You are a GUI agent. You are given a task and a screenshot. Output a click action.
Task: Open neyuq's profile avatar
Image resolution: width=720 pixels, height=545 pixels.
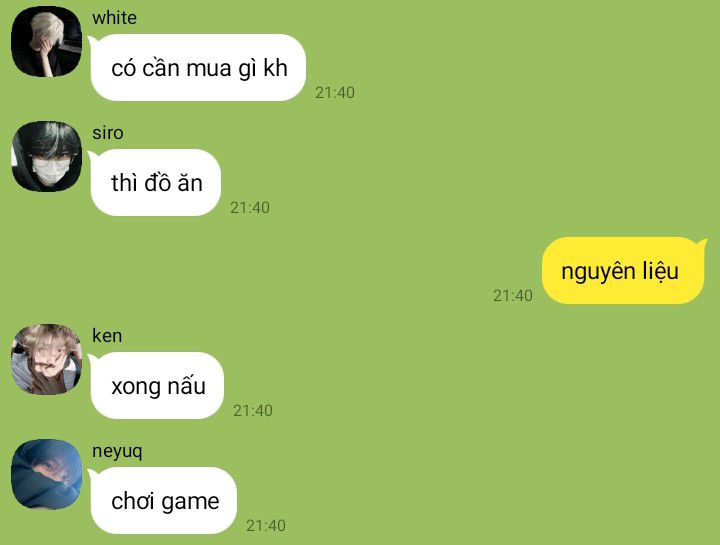[46, 475]
